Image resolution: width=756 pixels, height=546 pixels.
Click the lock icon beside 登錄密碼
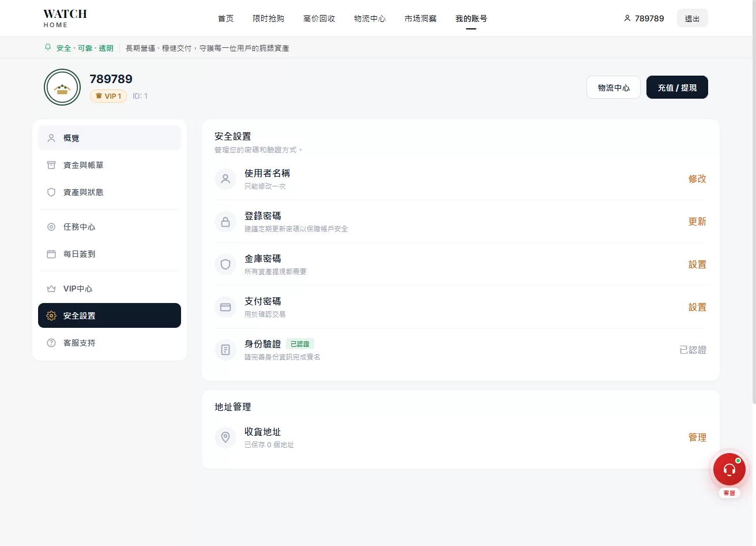225,222
